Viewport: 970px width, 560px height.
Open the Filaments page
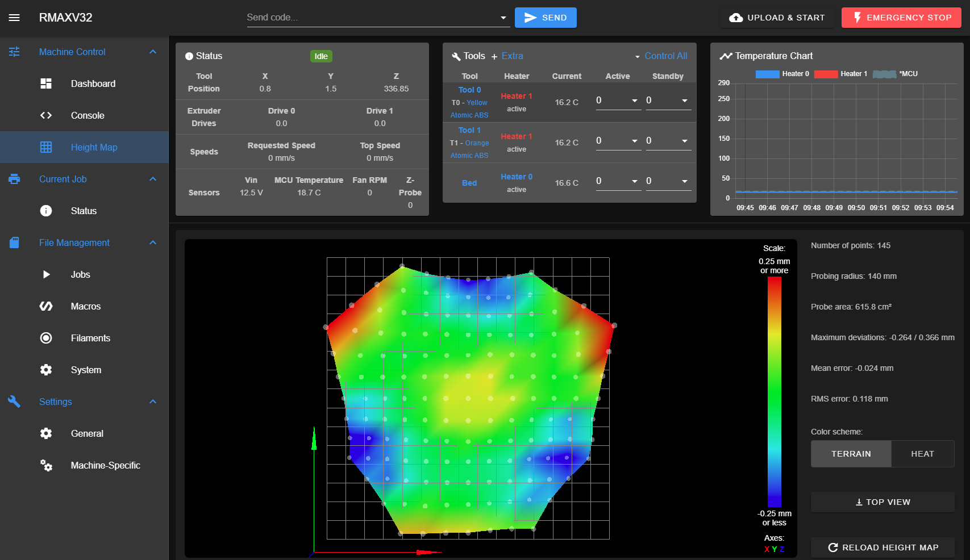point(84,338)
